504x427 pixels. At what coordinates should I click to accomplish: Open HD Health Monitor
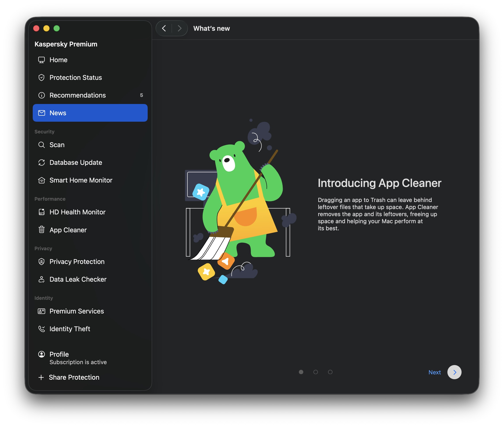(90, 212)
